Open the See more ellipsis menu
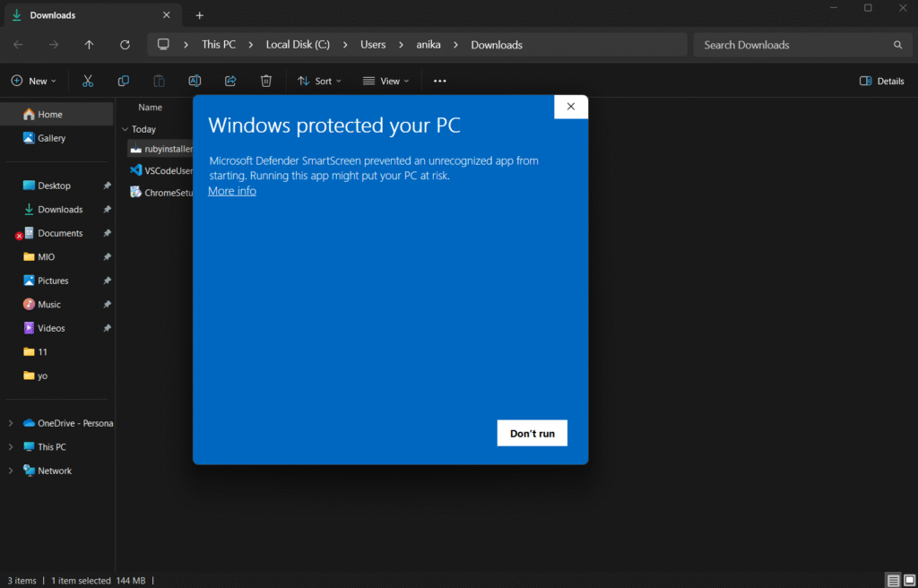This screenshot has height=588, width=918. [439, 81]
